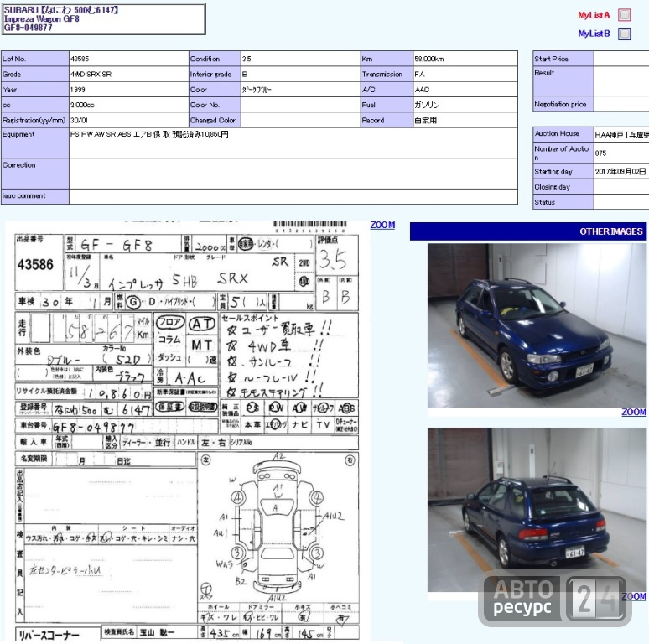Viewport: 649px width, 644px height.
Task: Click the Color No. label cell
Action: [x=215, y=105]
